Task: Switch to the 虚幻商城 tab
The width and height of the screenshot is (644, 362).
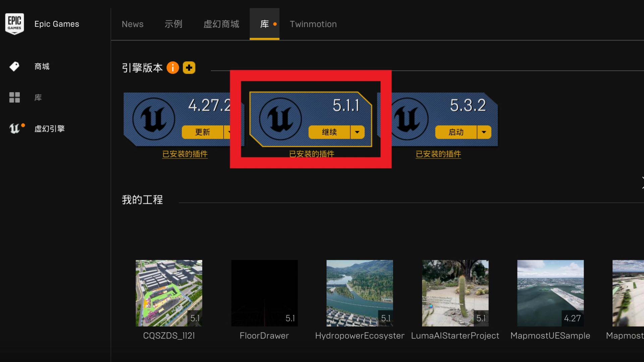Action: (x=221, y=24)
